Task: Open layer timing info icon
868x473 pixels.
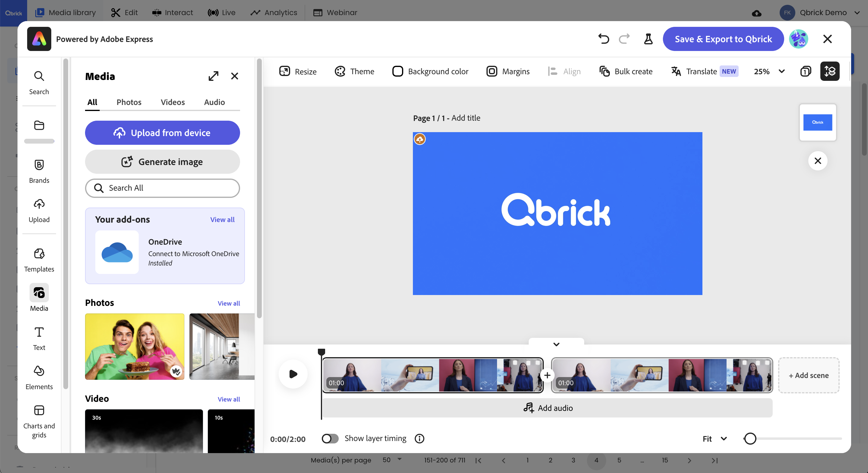Action: pos(420,439)
